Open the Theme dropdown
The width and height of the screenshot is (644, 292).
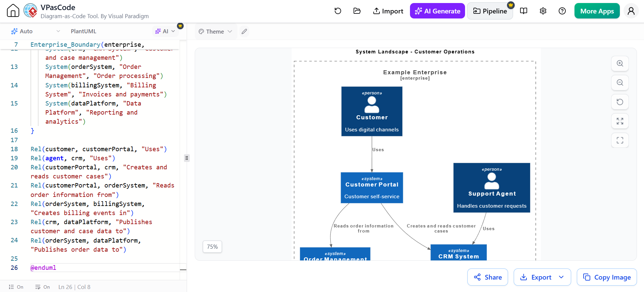pos(216,32)
